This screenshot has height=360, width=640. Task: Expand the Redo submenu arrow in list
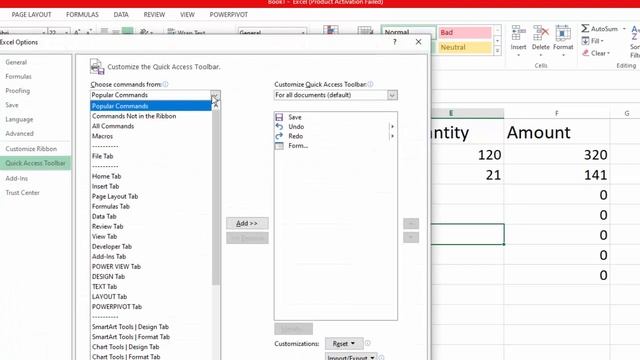pos(392,136)
